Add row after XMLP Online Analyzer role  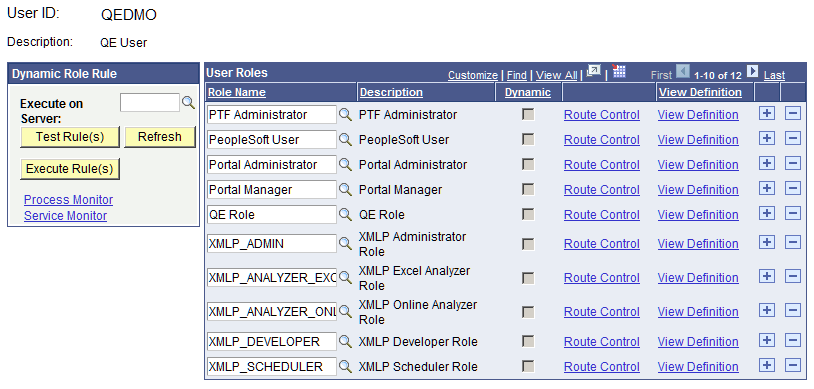coord(767,310)
